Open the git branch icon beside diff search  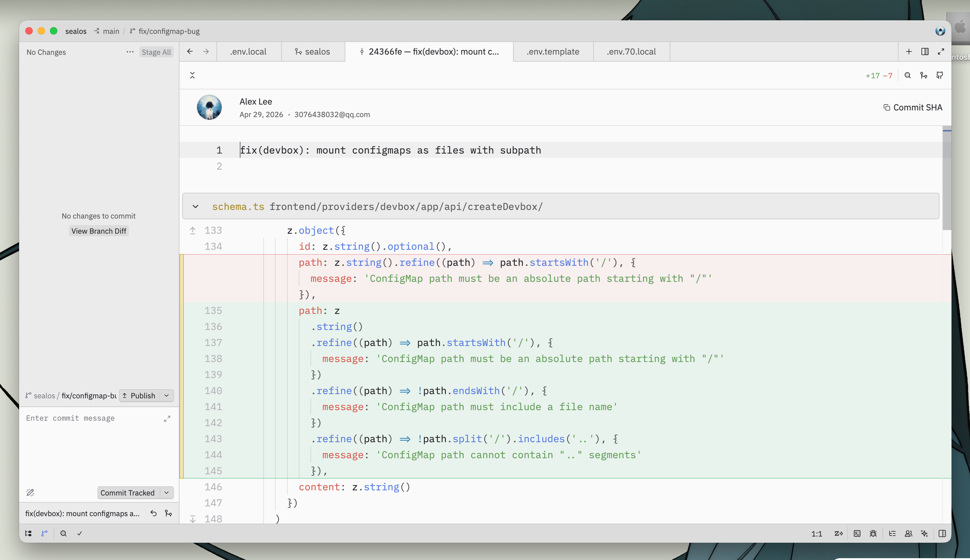click(x=924, y=75)
